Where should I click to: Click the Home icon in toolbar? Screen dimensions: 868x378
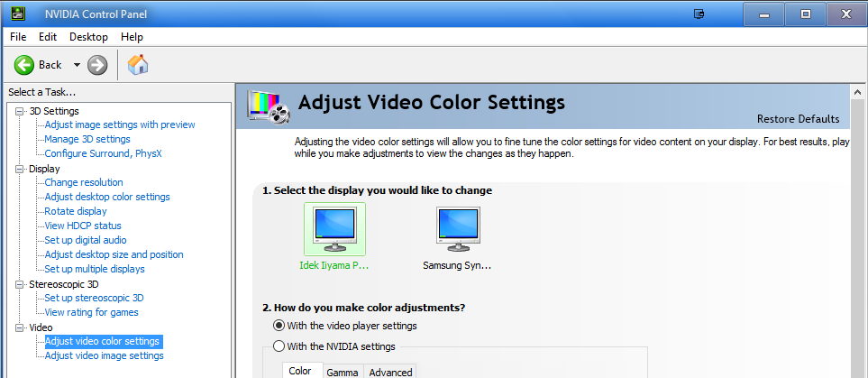(x=138, y=65)
